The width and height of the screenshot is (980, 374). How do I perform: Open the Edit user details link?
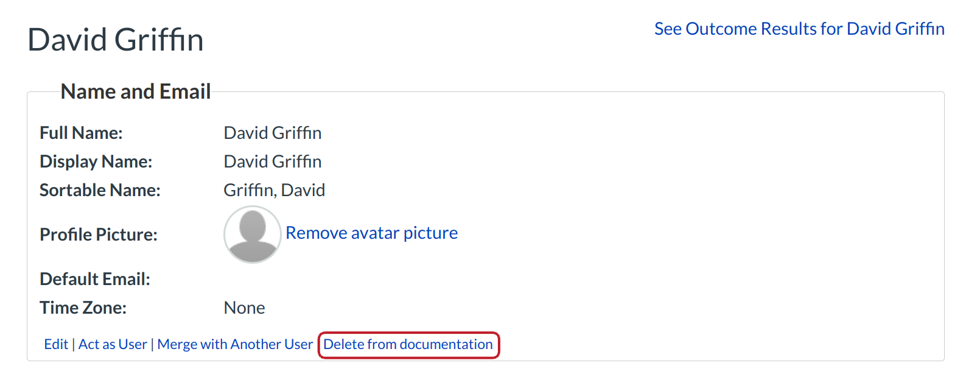tap(56, 344)
